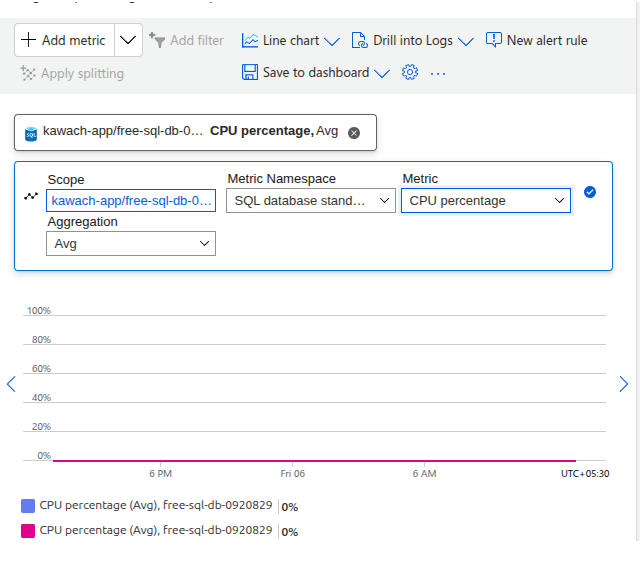Open the Add metric dropdown arrow
The height and width of the screenshot is (564, 640).
coord(128,40)
